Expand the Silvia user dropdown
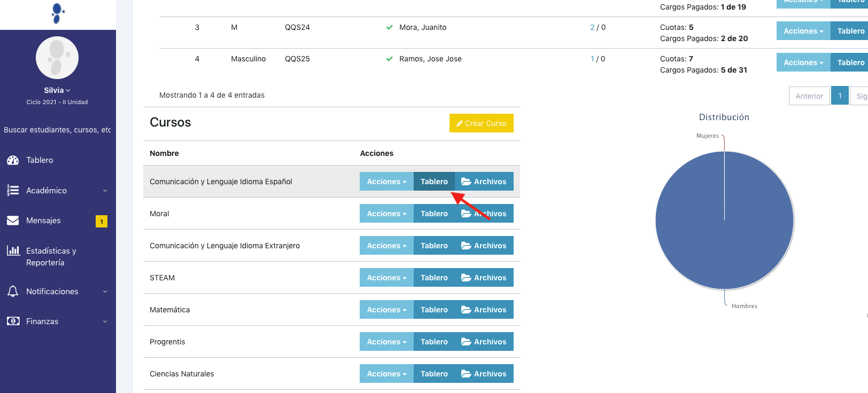Screen dimensions: 868x393 coord(57,90)
